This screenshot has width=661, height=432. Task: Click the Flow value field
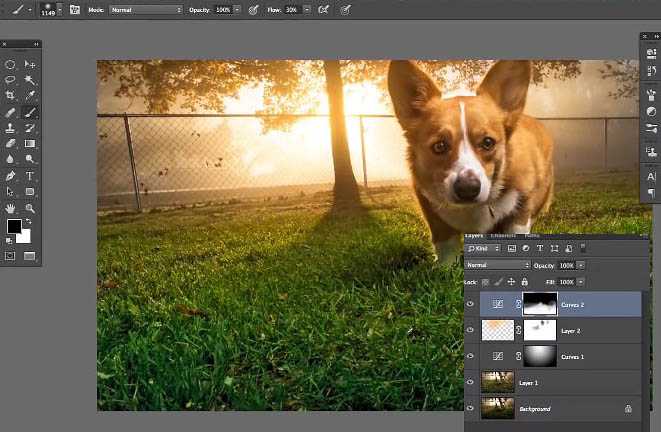click(x=292, y=9)
